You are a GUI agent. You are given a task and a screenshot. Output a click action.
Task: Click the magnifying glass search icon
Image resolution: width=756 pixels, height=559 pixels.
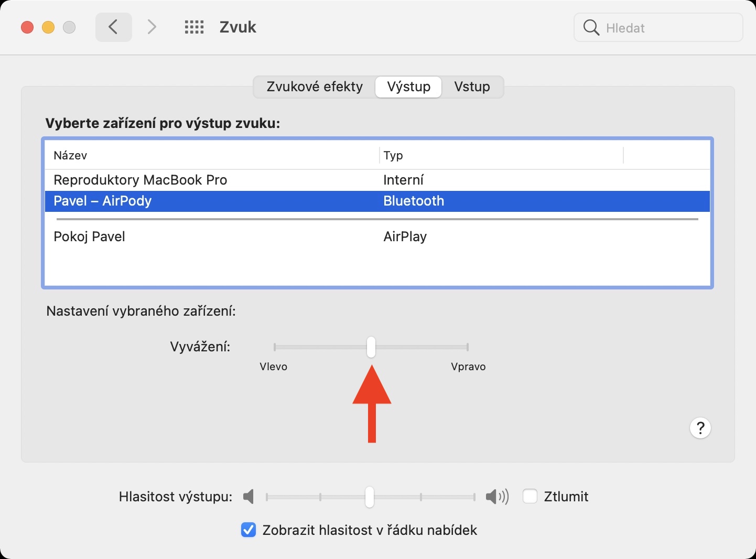point(591,28)
